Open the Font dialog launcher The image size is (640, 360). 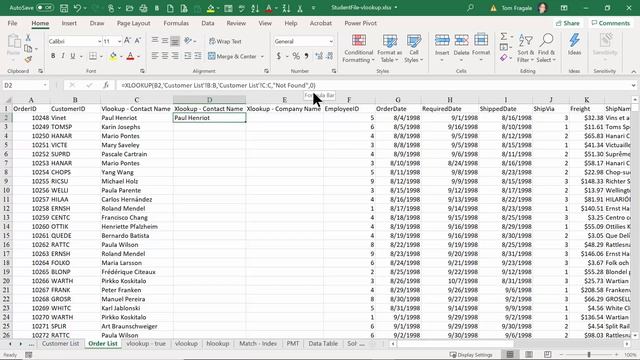point(142,71)
